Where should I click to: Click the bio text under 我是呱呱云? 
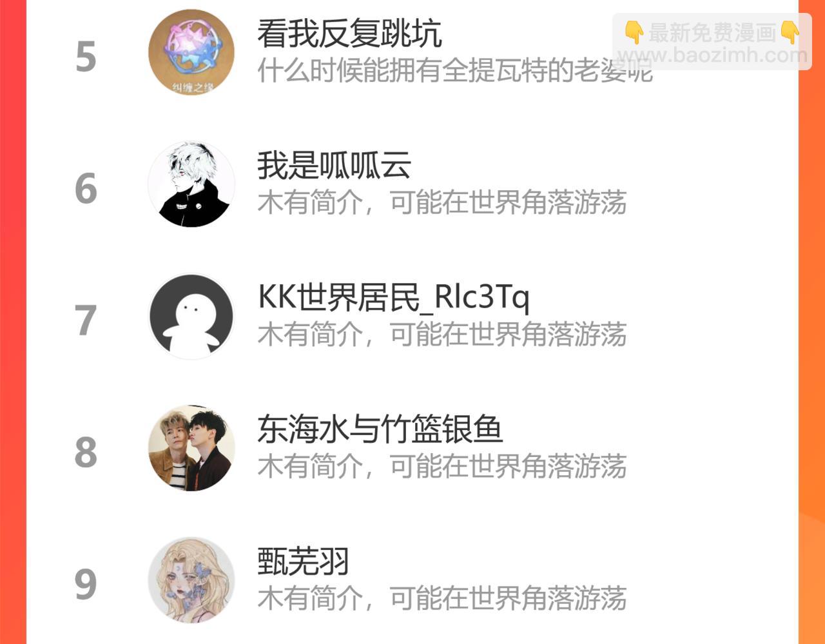(442, 202)
